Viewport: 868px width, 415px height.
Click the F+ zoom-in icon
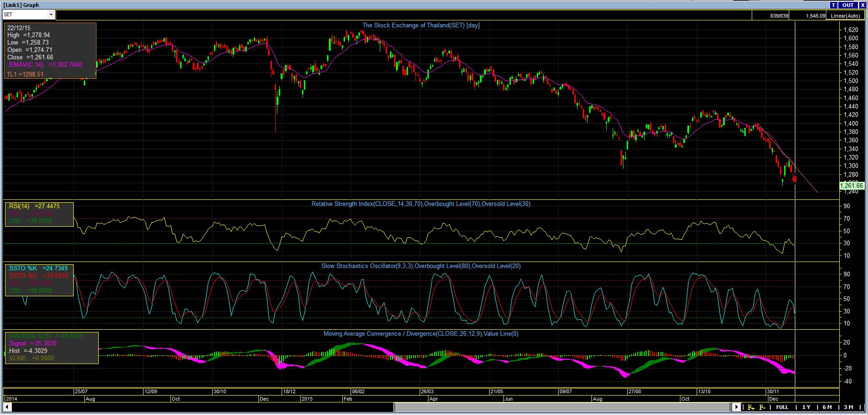tap(751, 407)
